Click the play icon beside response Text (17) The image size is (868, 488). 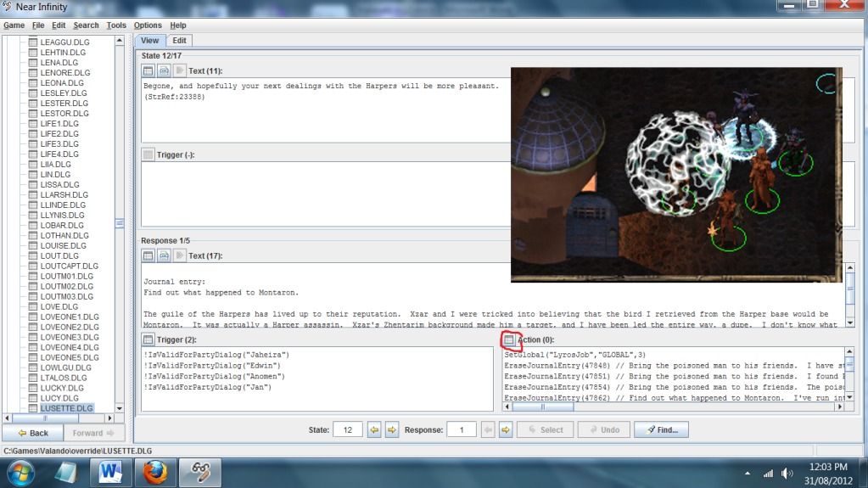click(x=180, y=255)
